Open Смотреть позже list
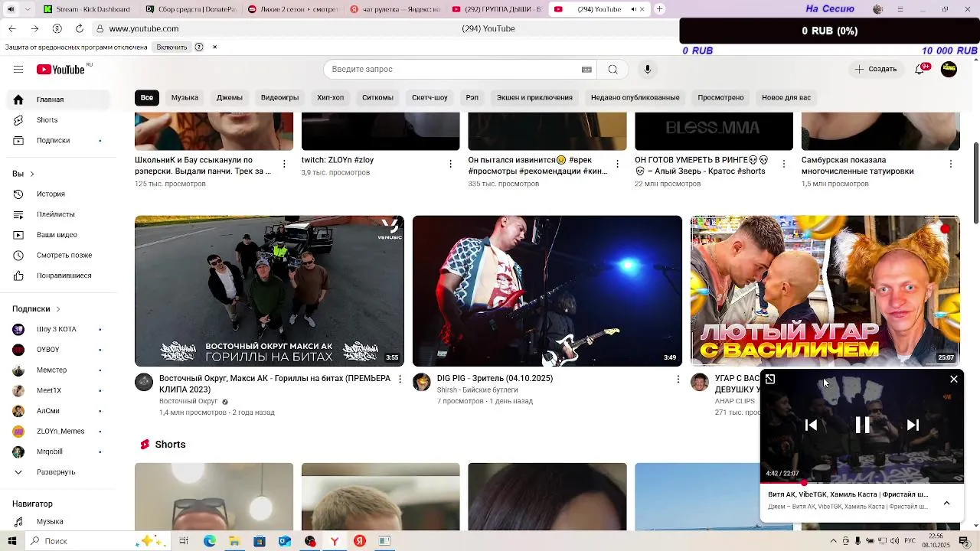The image size is (980, 551). coord(57,256)
